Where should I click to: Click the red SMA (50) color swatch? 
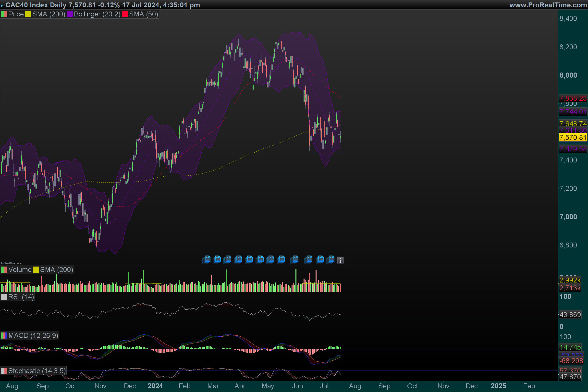click(125, 14)
